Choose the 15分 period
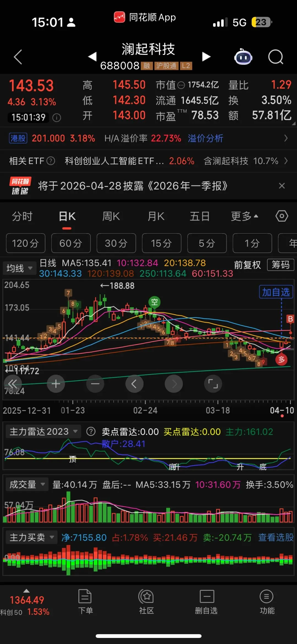Screen dimensions: 297x644 (162, 243)
